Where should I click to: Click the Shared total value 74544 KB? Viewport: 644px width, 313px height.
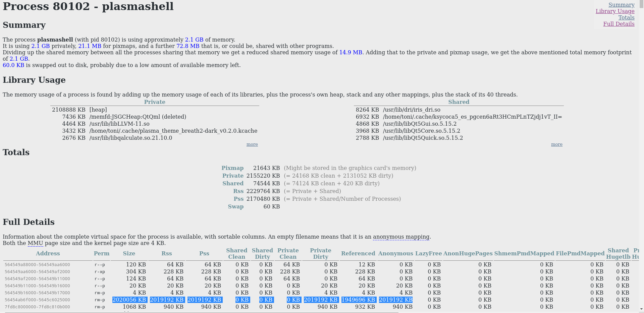coord(266,183)
